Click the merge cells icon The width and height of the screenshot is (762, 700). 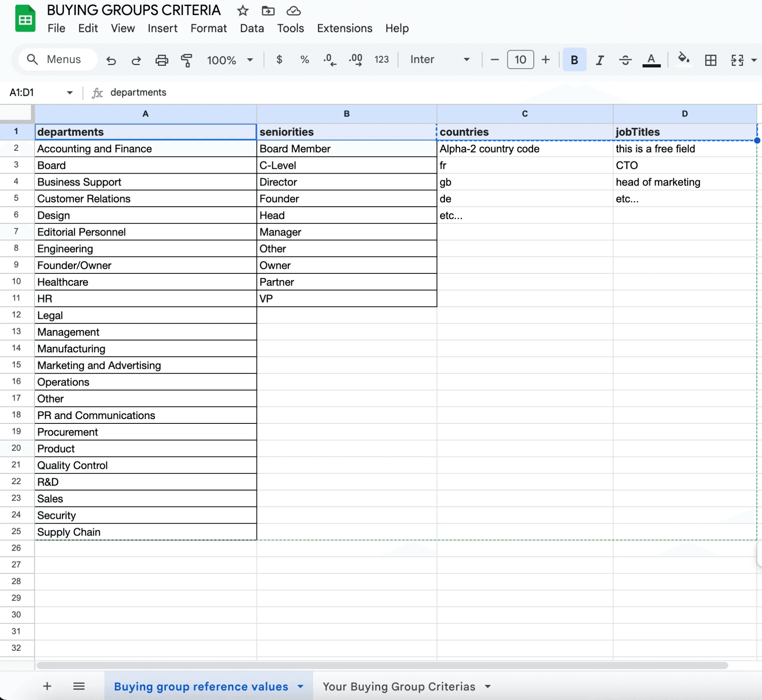click(737, 60)
